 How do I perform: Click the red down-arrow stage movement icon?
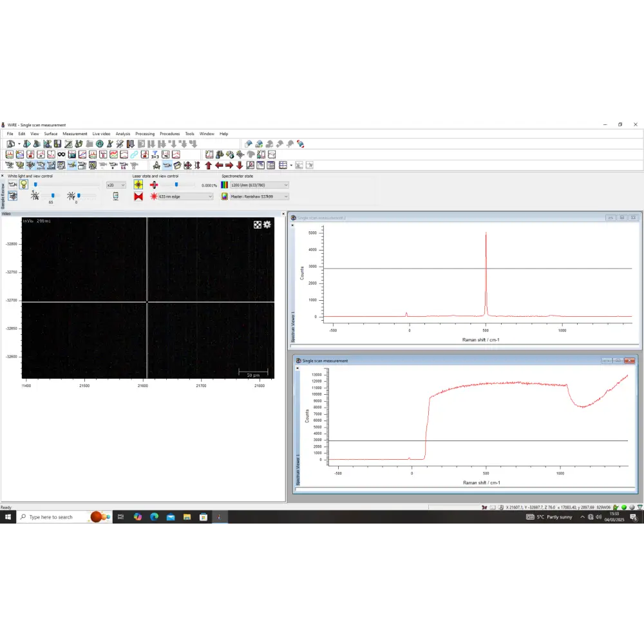tap(239, 165)
